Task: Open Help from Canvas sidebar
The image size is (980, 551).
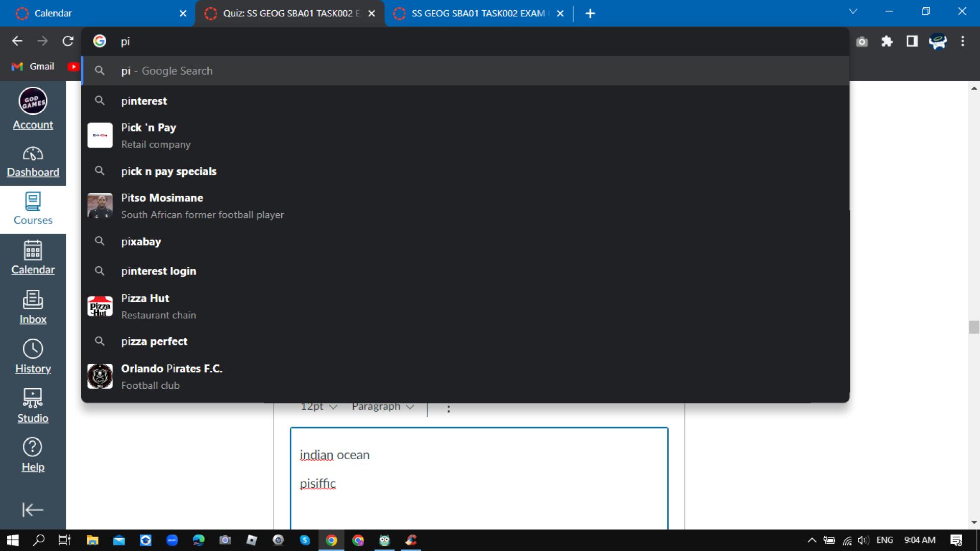Action: pyautogui.click(x=33, y=456)
